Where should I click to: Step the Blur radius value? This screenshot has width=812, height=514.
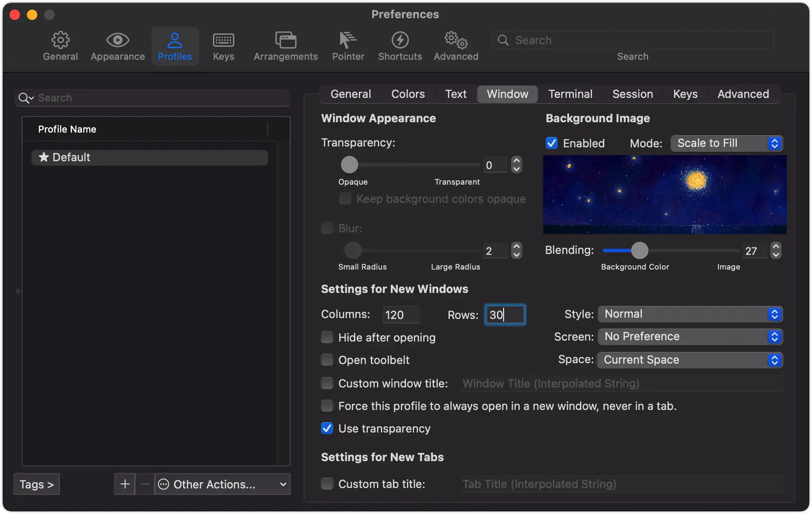(x=516, y=250)
